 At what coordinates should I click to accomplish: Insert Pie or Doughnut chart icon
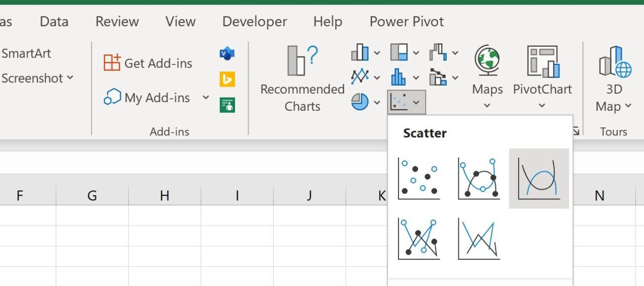360,102
